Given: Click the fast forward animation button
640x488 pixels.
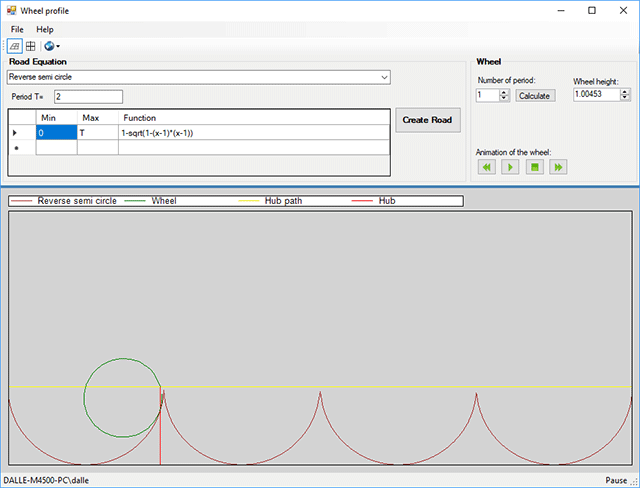Looking at the screenshot, I should pos(558,167).
